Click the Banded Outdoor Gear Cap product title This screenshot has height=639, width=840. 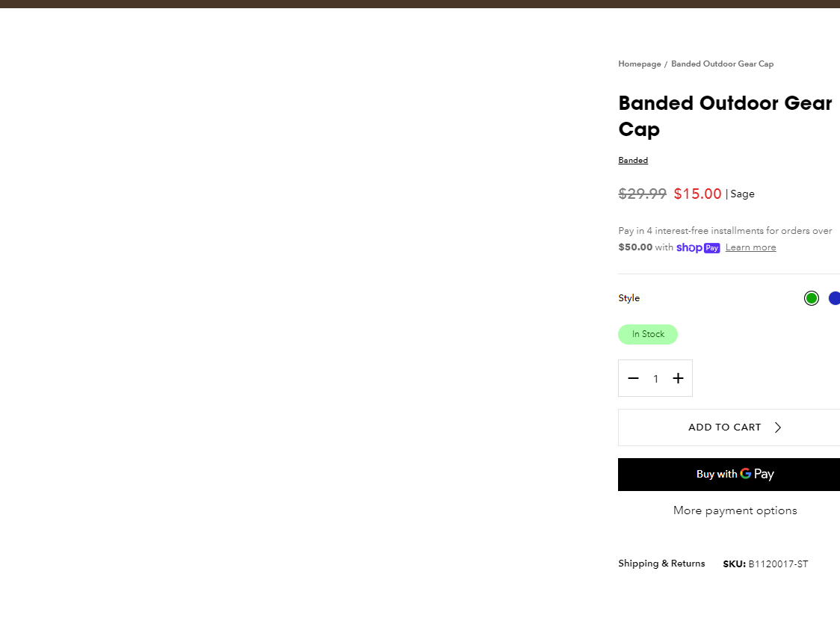725,117
